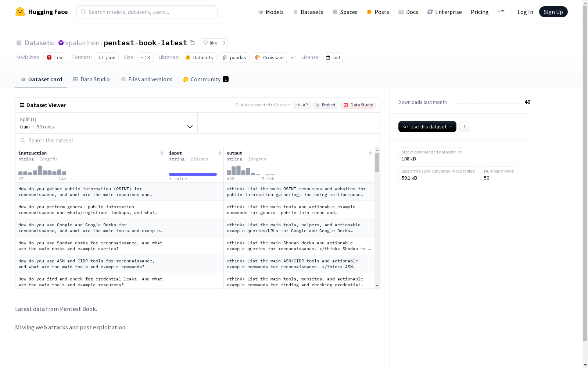This screenshot has width=588, height=368.
Task: Switch to the Data Studio tab
Action: click(91, 79)
